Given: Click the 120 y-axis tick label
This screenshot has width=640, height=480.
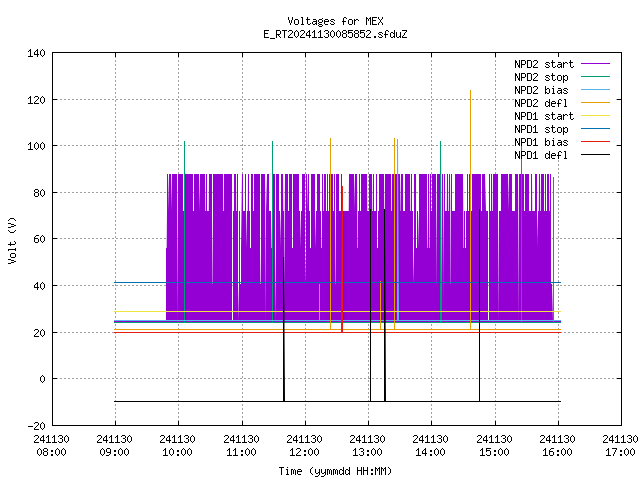Looking at the screenshot, I should [36, 100].
